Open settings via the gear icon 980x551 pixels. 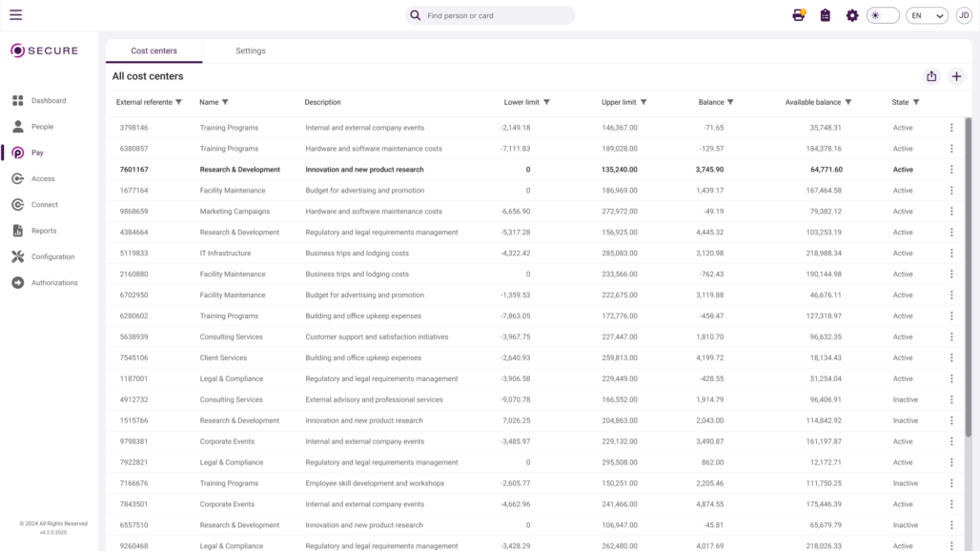[x=852, y=15]
